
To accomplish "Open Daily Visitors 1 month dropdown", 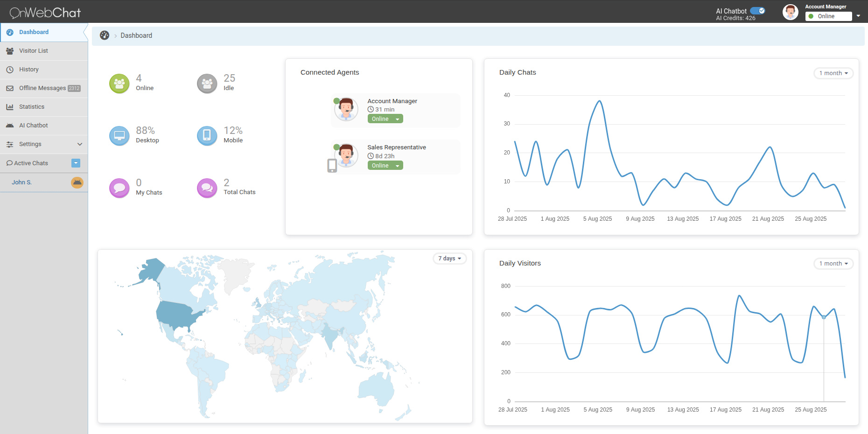I will 833,264.
